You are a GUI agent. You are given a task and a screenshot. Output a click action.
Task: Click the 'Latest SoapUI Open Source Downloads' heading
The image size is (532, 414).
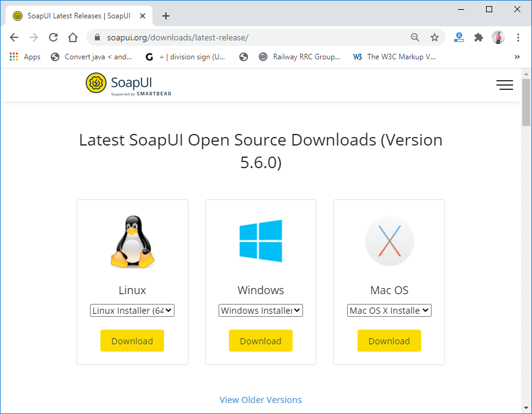coord(261,151)
